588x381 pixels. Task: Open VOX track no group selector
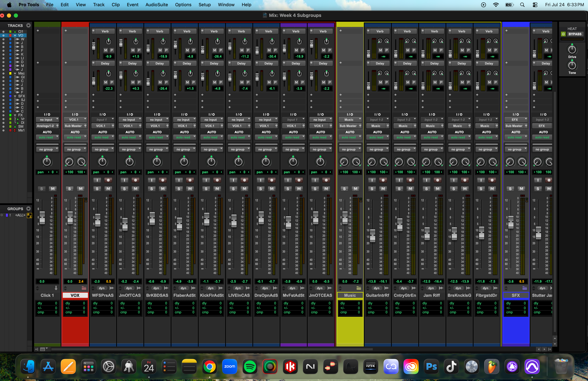(x=75, y=149)
